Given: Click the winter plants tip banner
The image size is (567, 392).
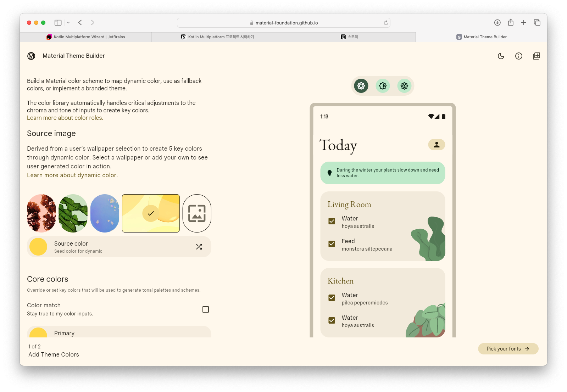Looking at the screenshot, I should pyautogui.click(x=383, y=173).
